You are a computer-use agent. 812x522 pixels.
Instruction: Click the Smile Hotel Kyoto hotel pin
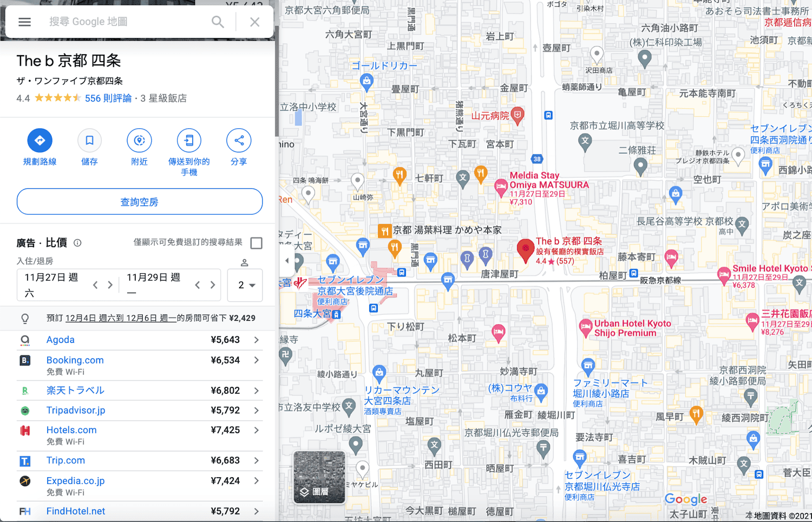click(x=724, y=275)
